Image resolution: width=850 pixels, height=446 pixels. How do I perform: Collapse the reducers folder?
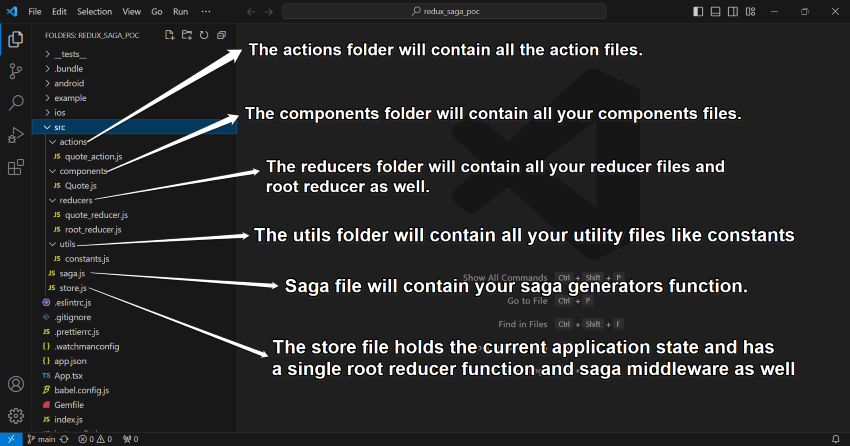(x=76, y=200)
